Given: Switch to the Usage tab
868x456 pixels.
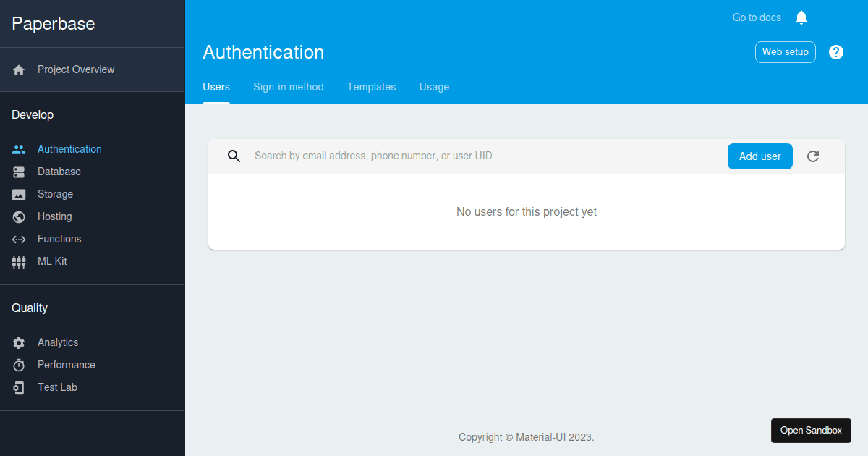Looking at the screenshot, I should (434, 87).
